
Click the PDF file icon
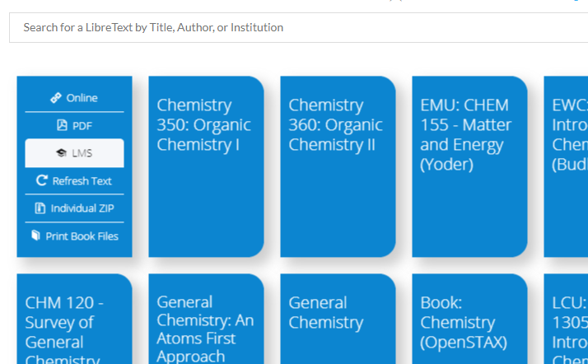click(62, 126)
